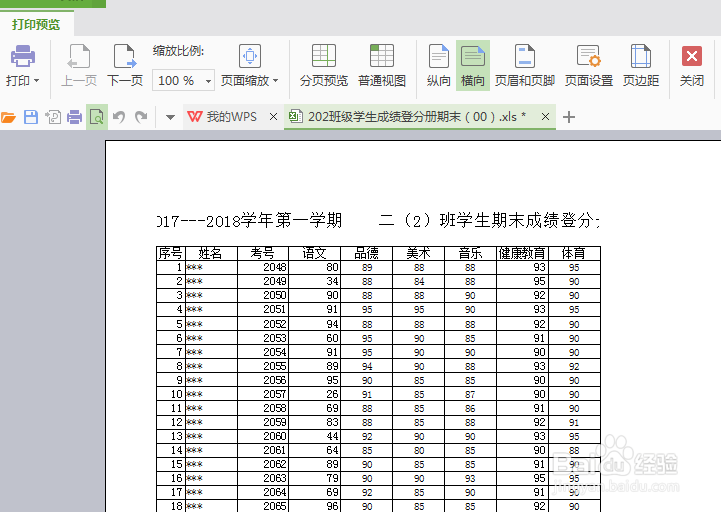Viewport: 721px width, 512px height.
Task: Click the 美术 column header
Action: click(x=418, y=253)
